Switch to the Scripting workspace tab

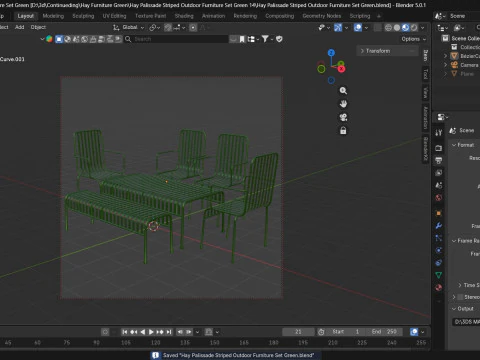click(x=360, y=16)
